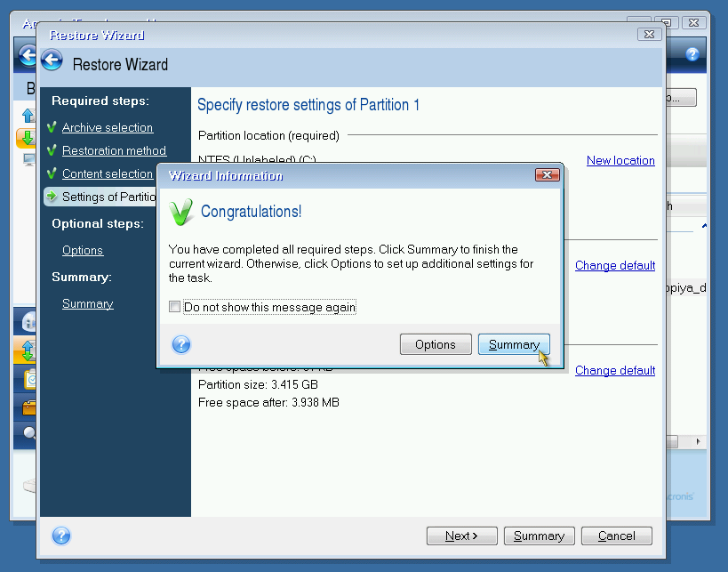728x572 pixels.
Task: Enable 'Do not show this message again'
Action: tap(174, 308)
